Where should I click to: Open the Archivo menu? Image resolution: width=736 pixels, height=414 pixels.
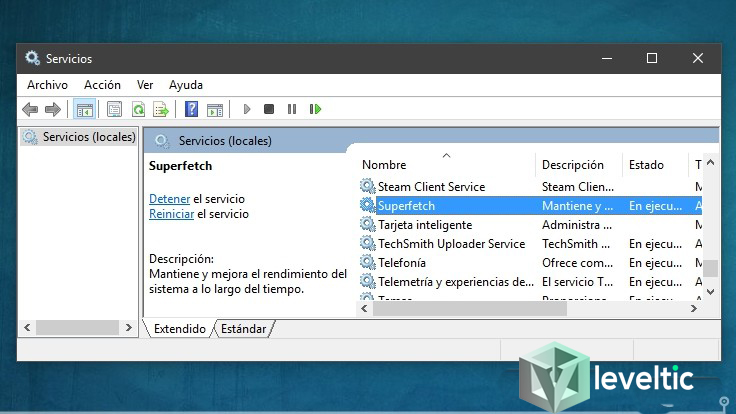click(47, 85)
